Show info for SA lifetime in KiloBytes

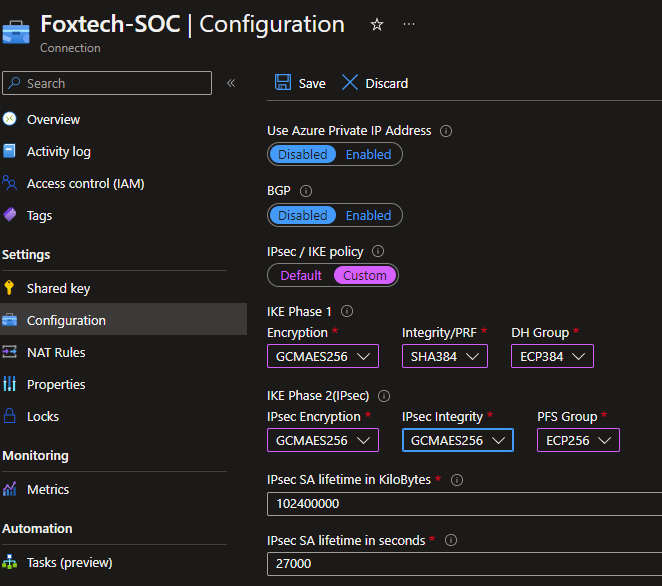click(x=457, y=480)
